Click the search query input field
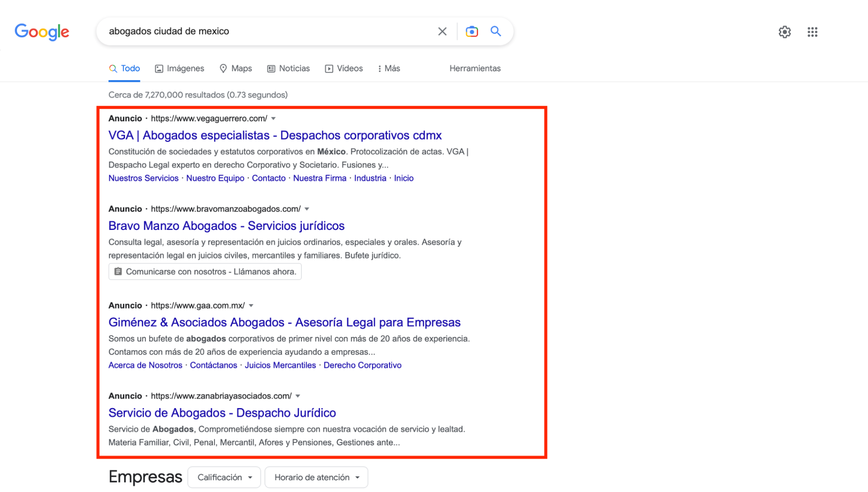This screenshot has height=492, width=868. click(x=269, y=31)
